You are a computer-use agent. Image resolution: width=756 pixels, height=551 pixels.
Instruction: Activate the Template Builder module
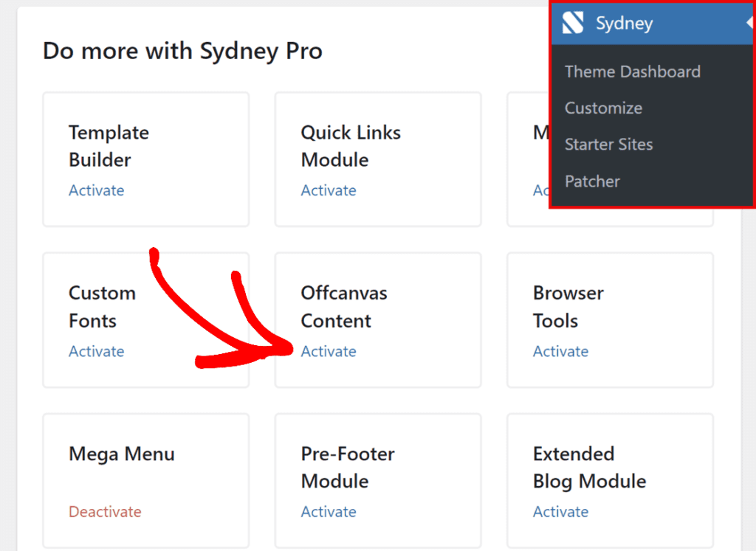pos(96,190)
